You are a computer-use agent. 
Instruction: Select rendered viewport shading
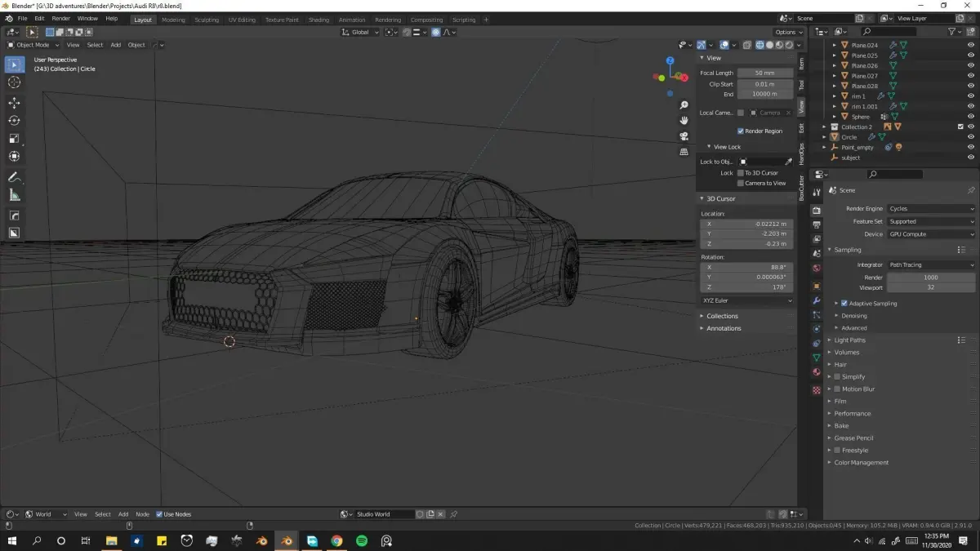click(787, 45)
